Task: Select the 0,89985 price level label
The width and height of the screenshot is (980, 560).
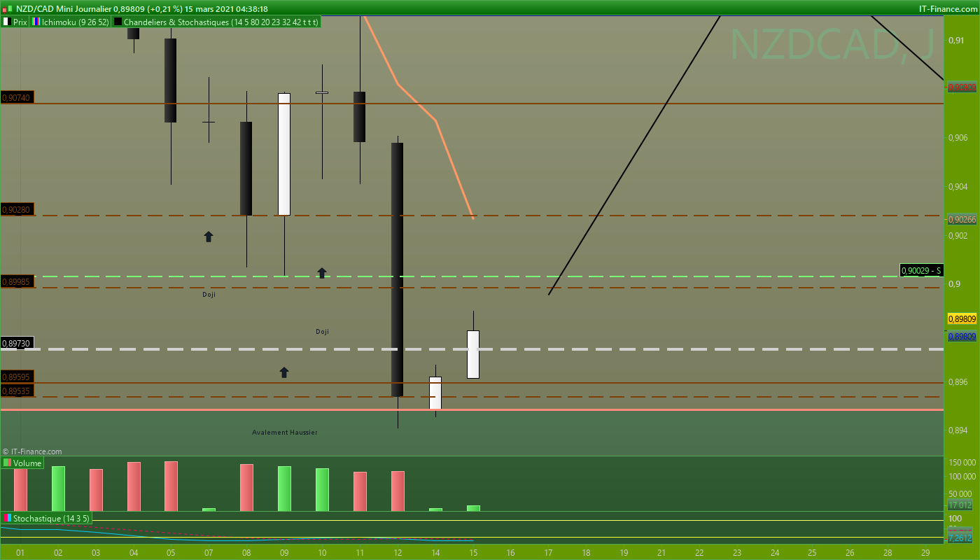Action: point(16,281)
